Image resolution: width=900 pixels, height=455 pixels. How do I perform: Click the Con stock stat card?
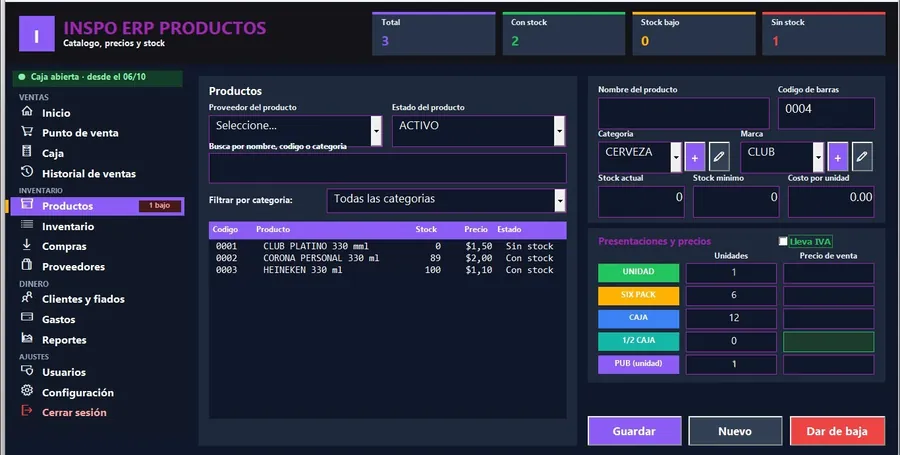coord(564,34)
